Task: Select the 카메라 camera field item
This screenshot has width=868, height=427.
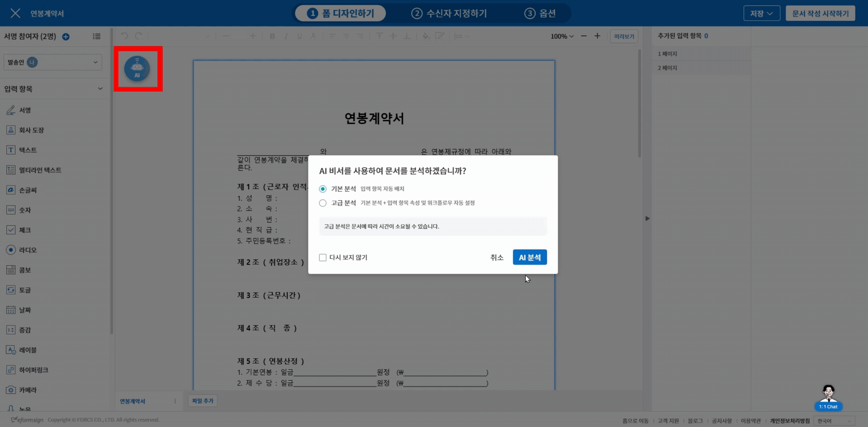Action: [27, 390]
